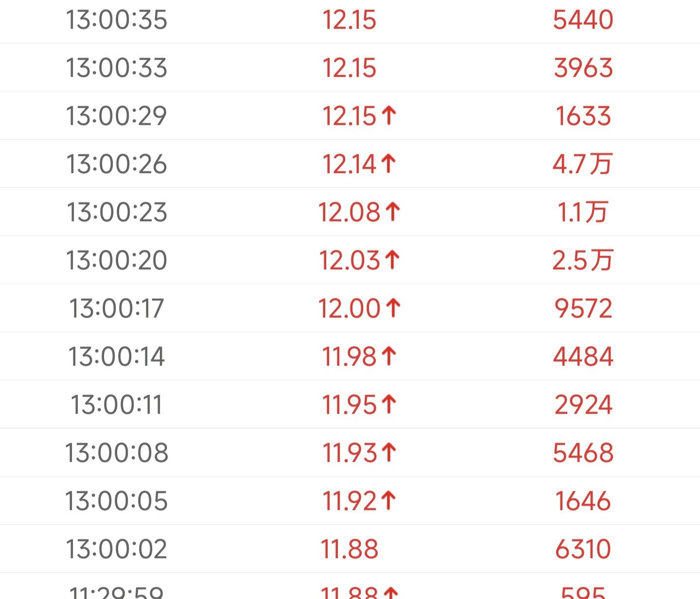Viewport: 700px width, 599px height.
Task: Click the up arrow beside price 11.95
Action: (389, 405)
